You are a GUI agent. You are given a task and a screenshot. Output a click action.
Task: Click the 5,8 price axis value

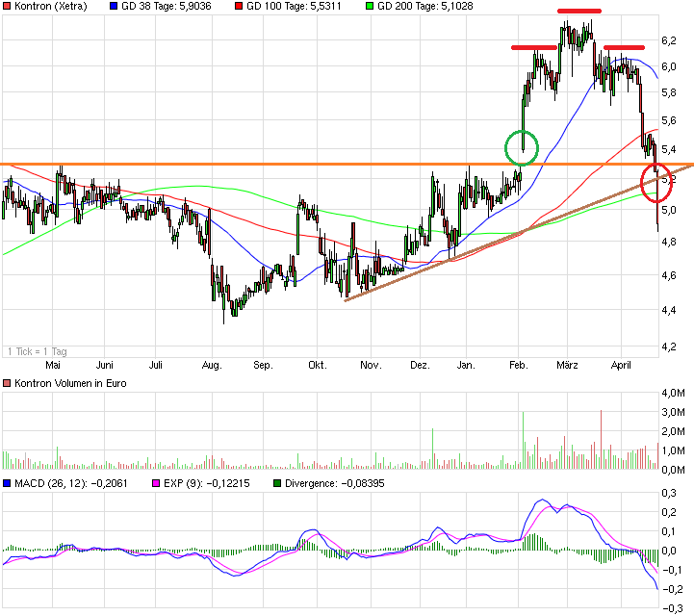669,92
